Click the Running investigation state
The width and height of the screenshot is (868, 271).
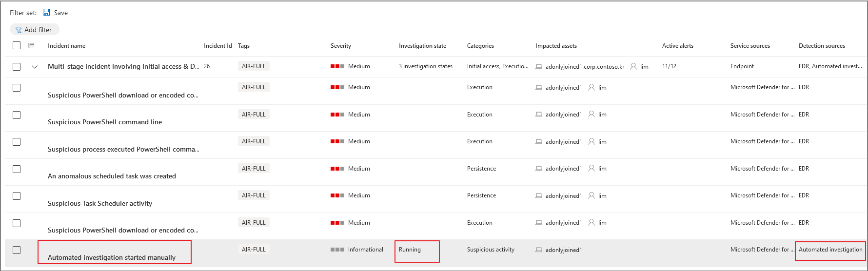[410, 250]
